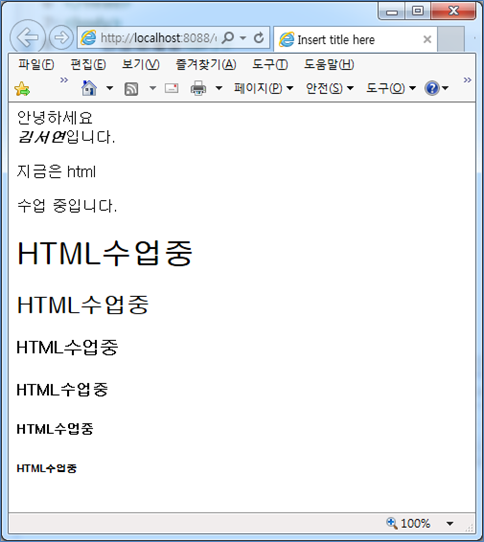Open the zoom level dropdown arrow

point(450,524)
